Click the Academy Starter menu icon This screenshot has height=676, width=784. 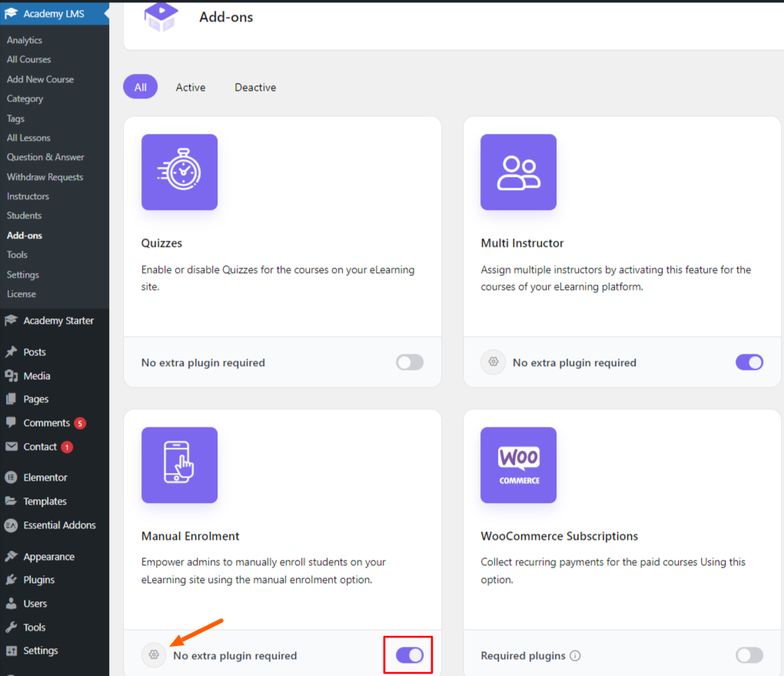coord(11,320)
